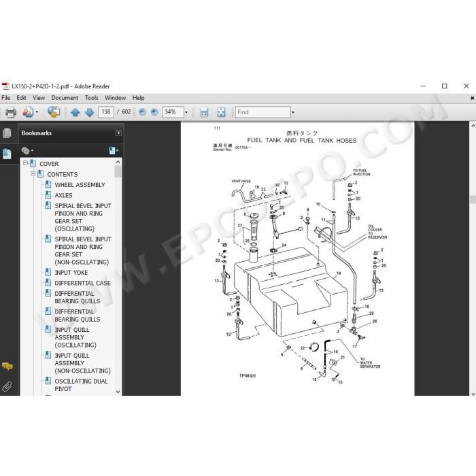Viewport: 476px width, 476px height.
Task: Collapse the Bookmarks panel with arrow button
Action: pyautogui.click(x=118, y=133)
